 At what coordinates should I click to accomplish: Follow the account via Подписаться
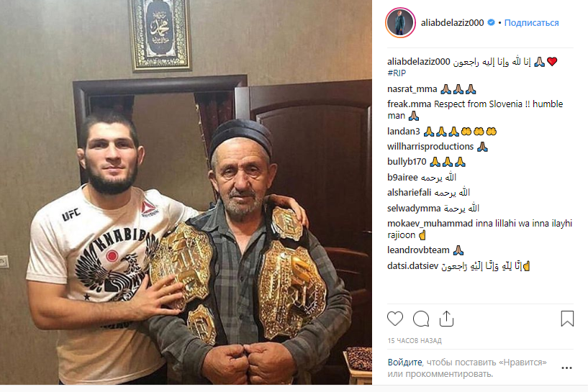click(531, 23)
